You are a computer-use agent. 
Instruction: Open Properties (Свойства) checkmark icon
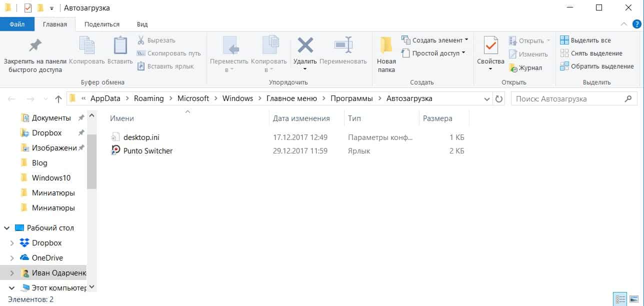tap(490, 46)
